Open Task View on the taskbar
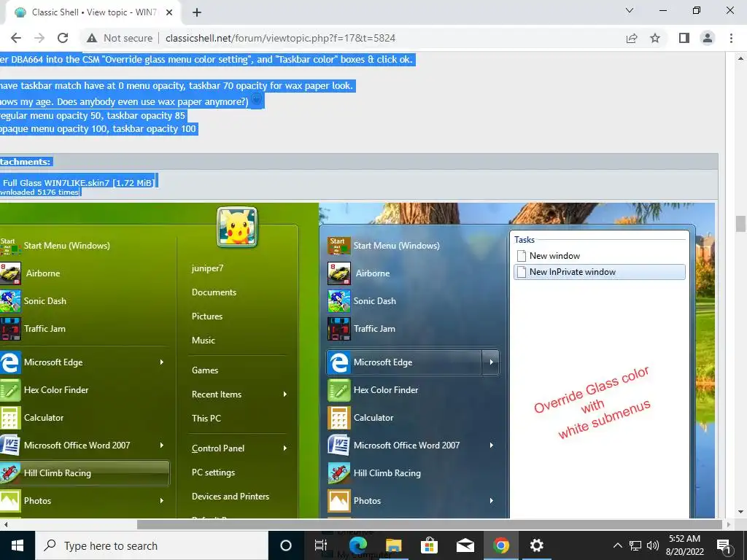 click(x=321, y=545)
